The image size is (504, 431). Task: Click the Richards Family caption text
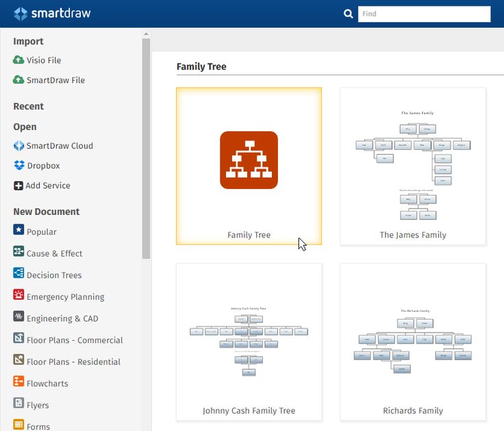[413, 410]
